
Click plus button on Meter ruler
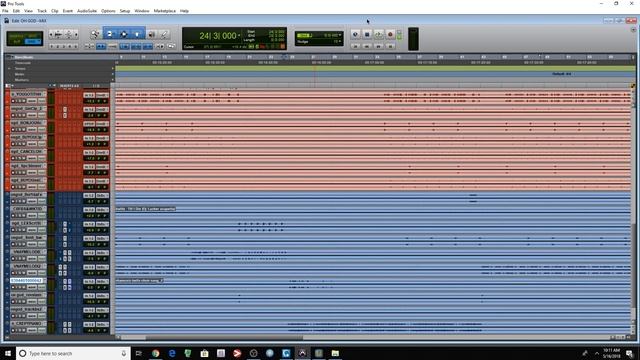pyautogui.click(x=113, y=74)
